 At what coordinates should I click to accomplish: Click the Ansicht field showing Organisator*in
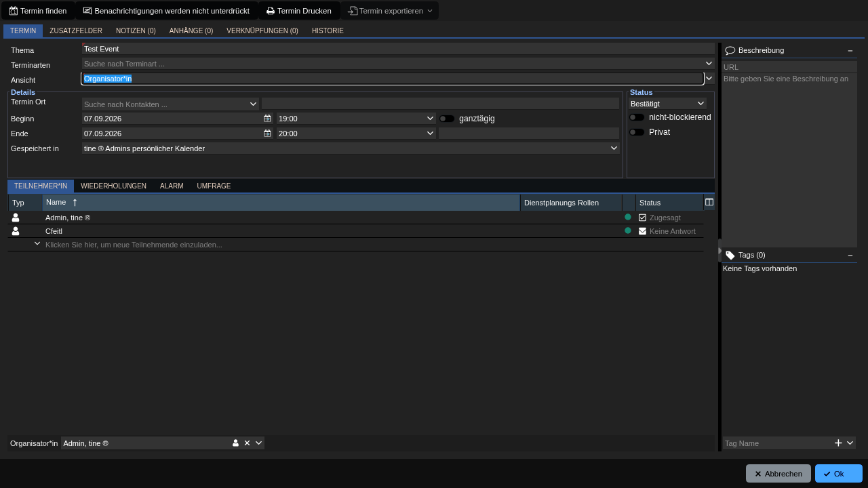pos(393,79)
